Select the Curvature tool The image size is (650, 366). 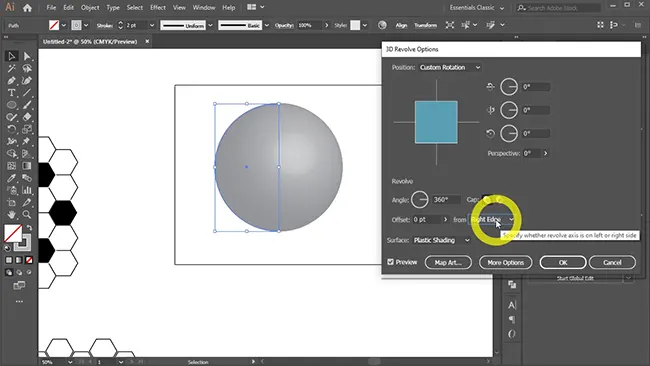(27, 80)
